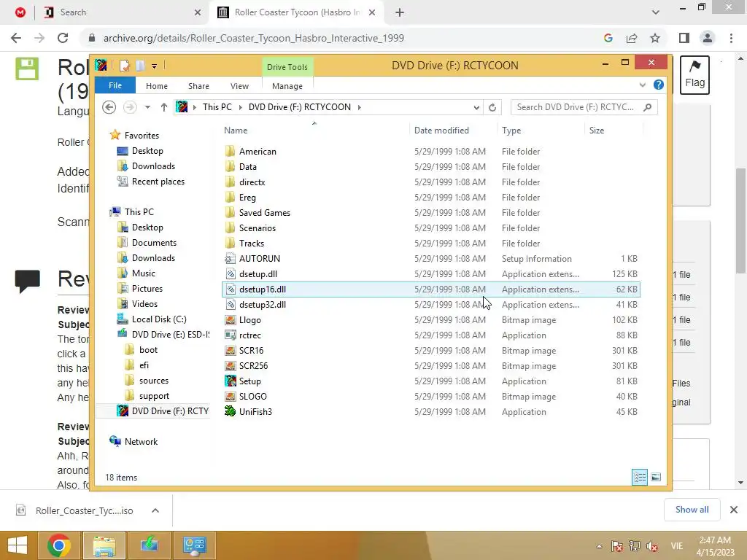Image resolution: width=747 pixels, height=560 pixels.
Task: Click Properties icon in quick access toolbar
Action: tap(124, 65)
